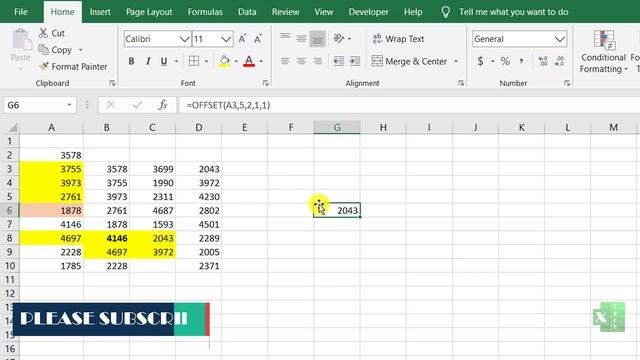Click the Tell me lightbulb icon

point(445,12)
